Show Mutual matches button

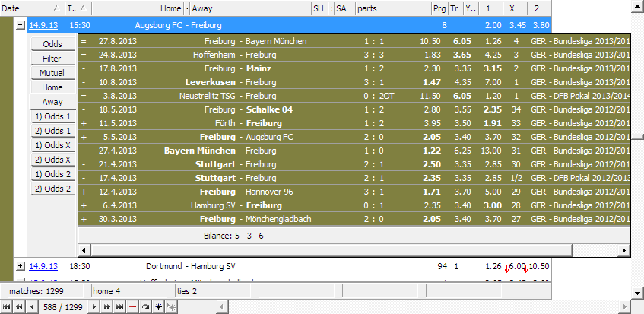point(52,73)
